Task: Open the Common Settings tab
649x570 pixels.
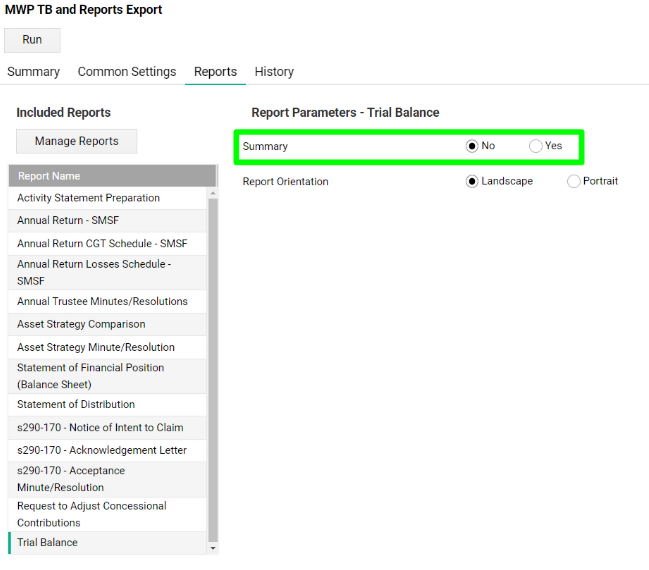Action: coord(127,72)
